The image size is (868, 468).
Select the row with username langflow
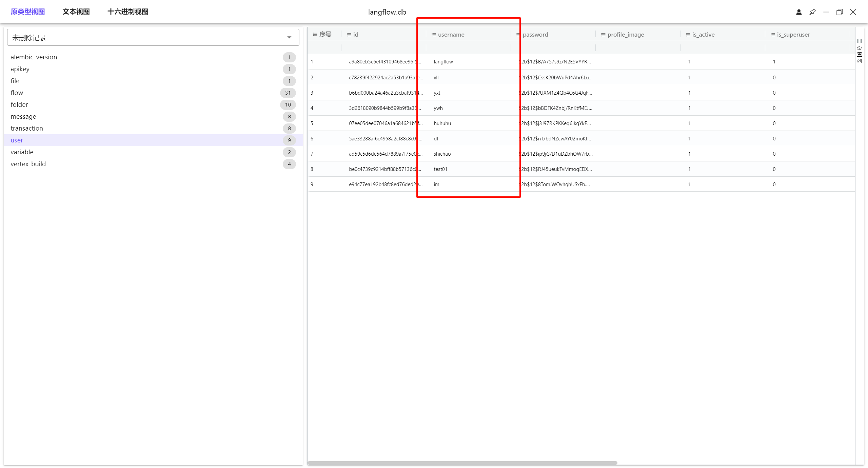pyautogui.click(x=443, y=62)
